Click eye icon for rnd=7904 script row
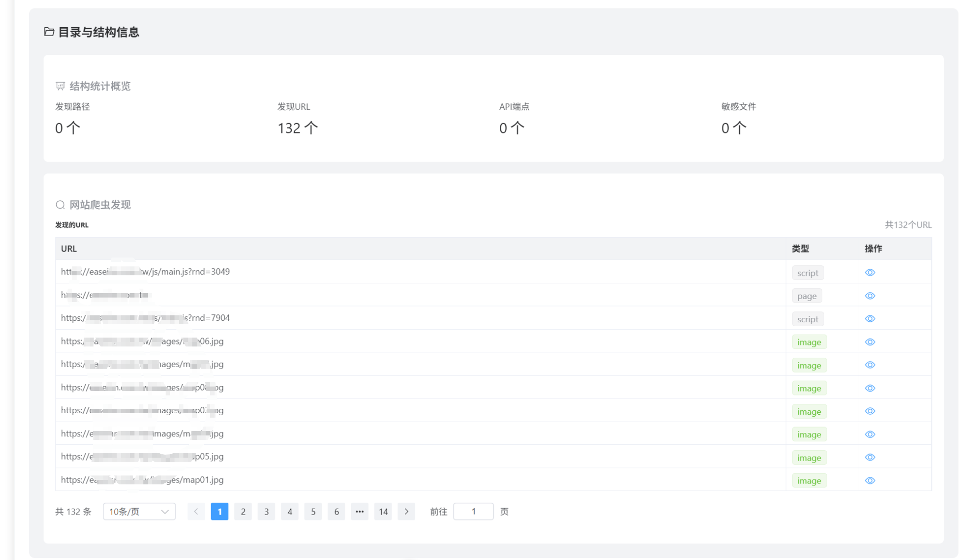The image size is (970, 560). click(x=870, y=319)
